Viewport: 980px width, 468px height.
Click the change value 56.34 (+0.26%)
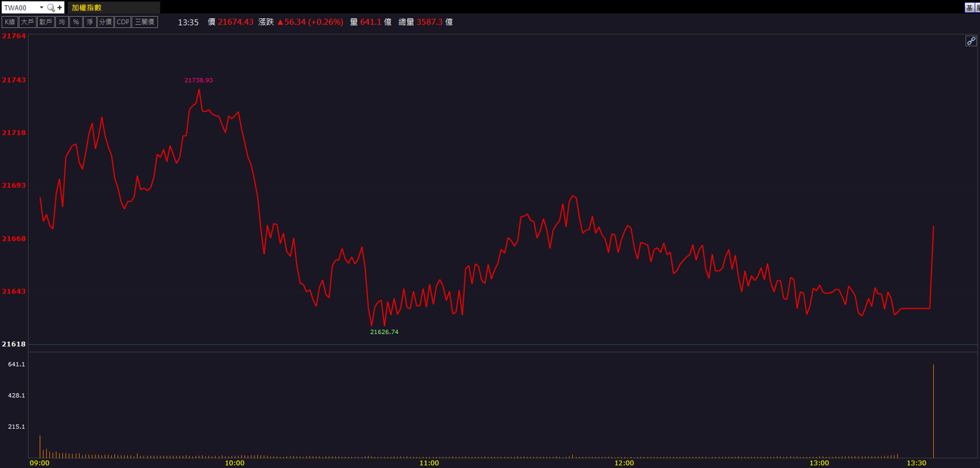click(x=310, y=22)
